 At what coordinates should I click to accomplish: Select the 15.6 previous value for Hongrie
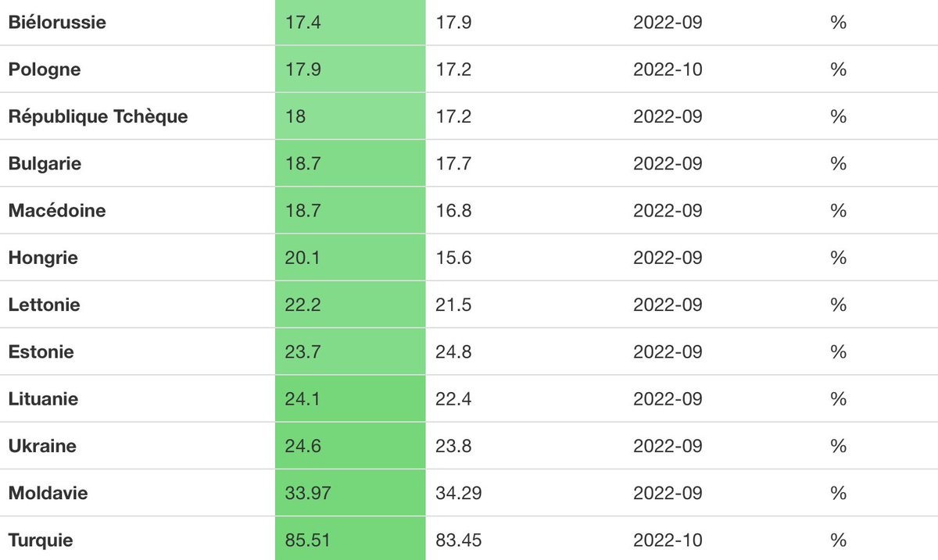[x=453, y=257]
